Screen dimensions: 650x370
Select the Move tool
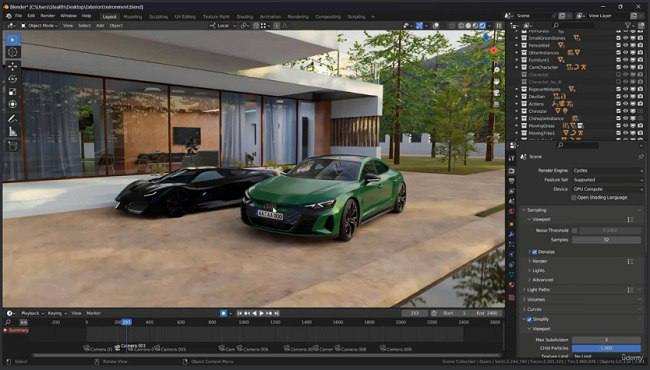tap(12, 66)
